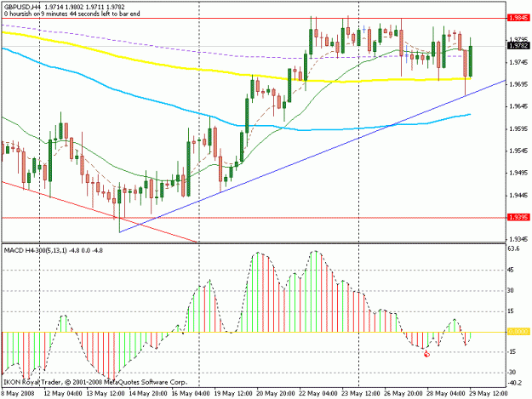This screenshot has width=532, height=399.
Task: Click the 1.9445 price scale value
Action: tap(518, 196)
